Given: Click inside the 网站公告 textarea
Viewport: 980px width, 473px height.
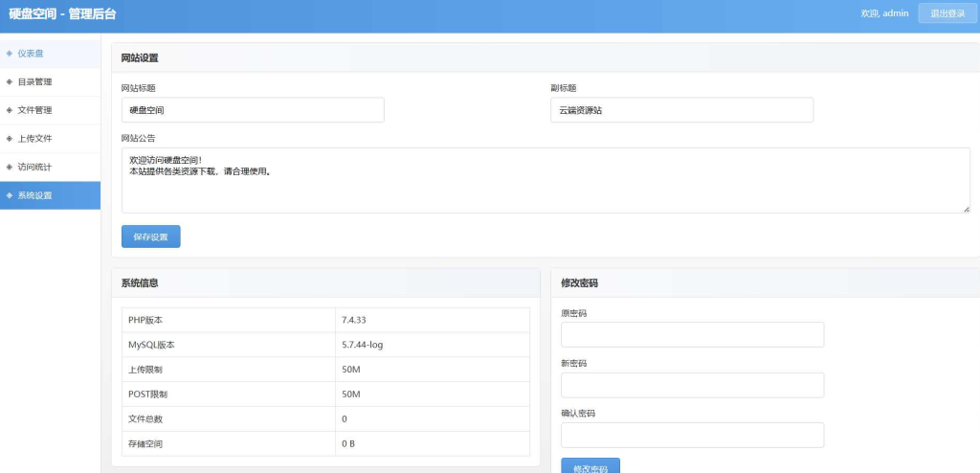Looking at the screenshot, I should point(546,180).
